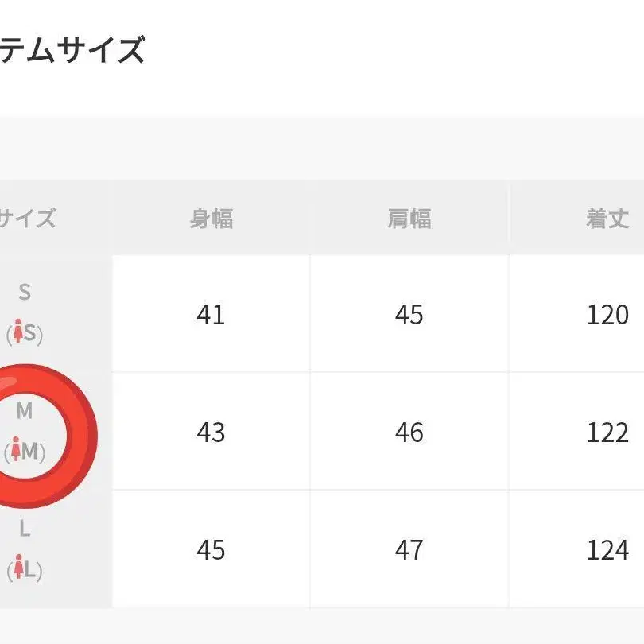Click the 身幅 value 43 for size M

(211, 433)
